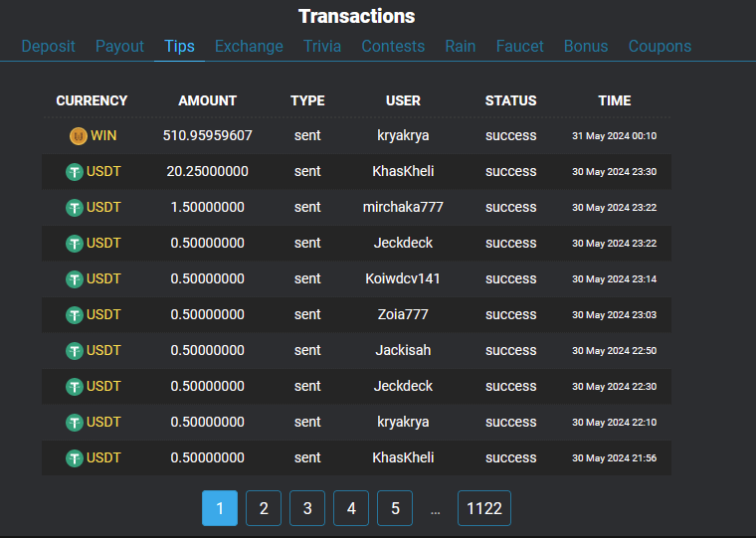
Task: Click the WIN coin icon in first row
Action: [x=78, y=136]
